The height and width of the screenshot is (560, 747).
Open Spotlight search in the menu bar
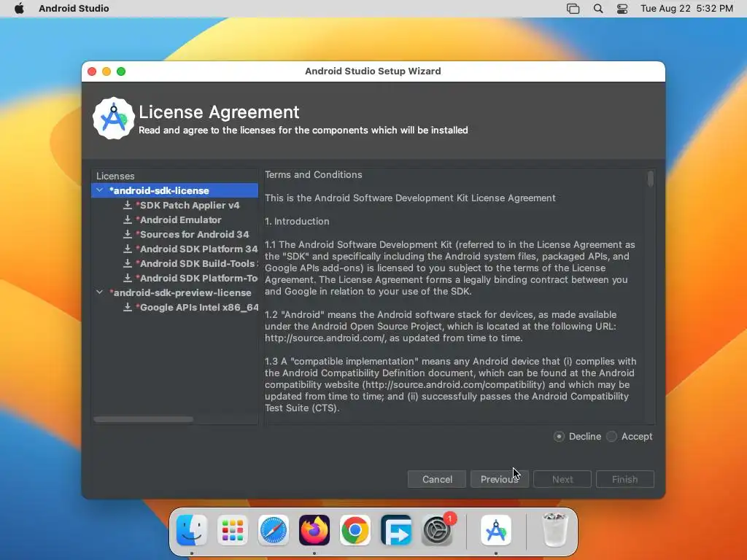[x=598, y=9]
